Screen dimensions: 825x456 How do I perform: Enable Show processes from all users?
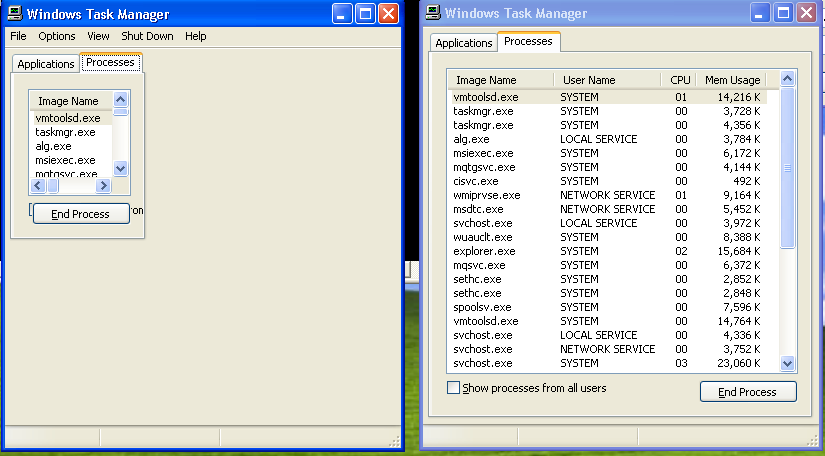coord(453,388)
